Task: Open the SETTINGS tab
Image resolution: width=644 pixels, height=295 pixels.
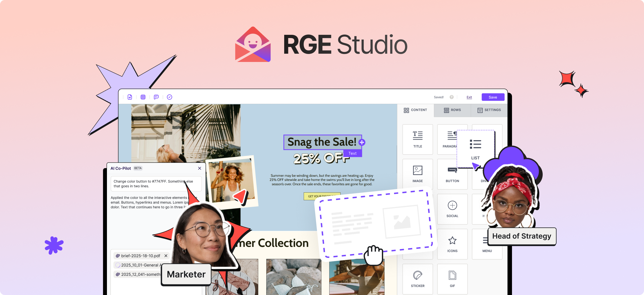Action: 489,110
